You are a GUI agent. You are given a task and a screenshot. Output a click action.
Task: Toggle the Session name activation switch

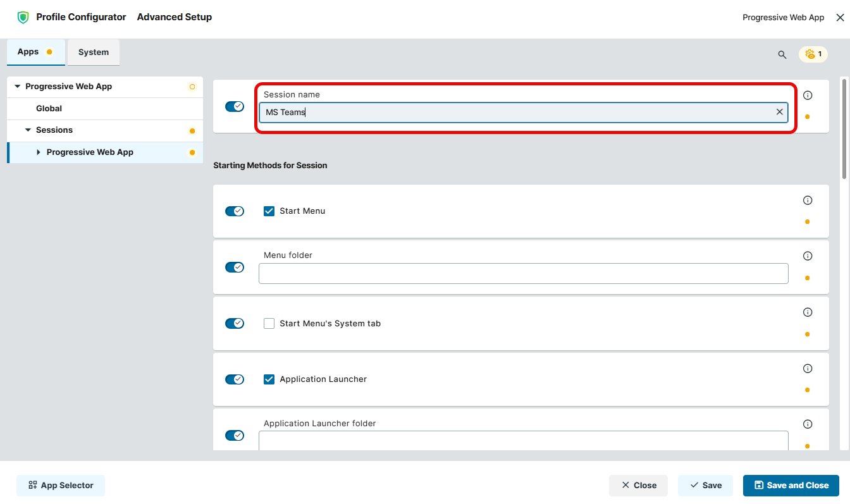tap(235, 106)
